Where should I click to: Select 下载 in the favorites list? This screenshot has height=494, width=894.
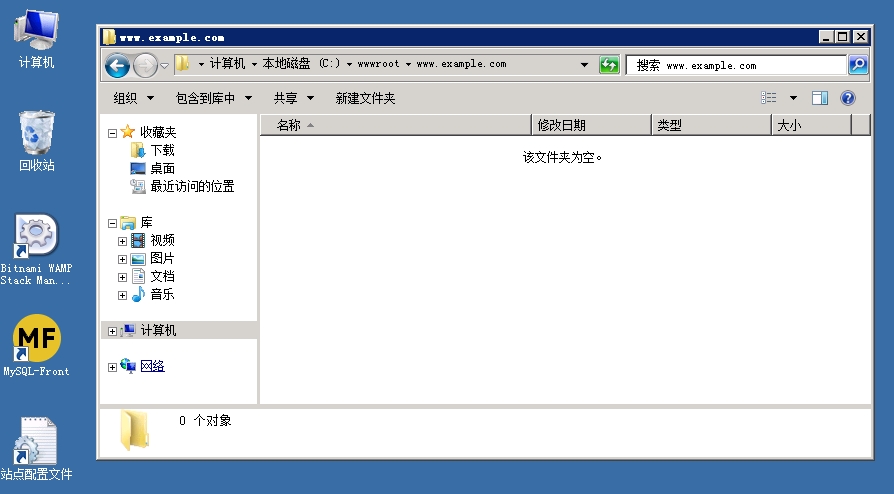[x=162, y=150]
